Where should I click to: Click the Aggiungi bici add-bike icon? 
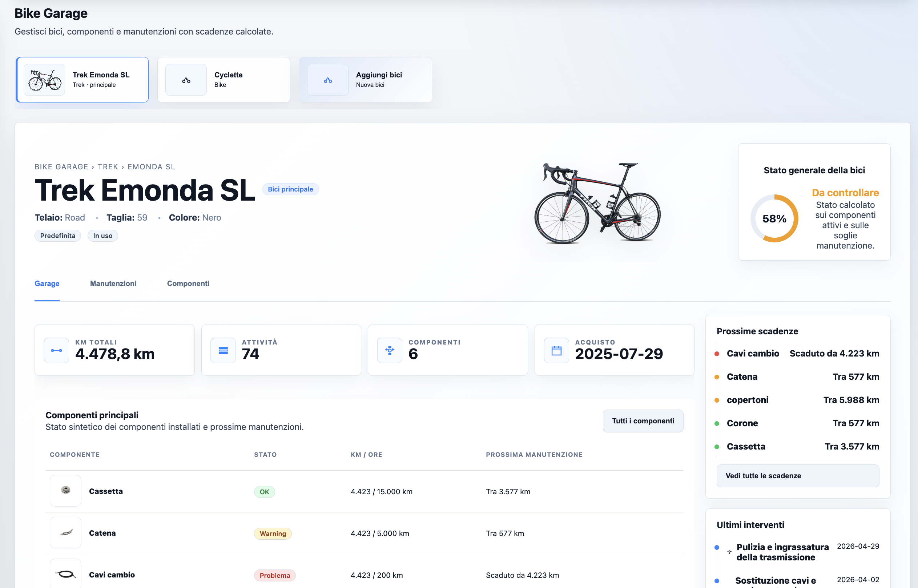tap(327, 80)
